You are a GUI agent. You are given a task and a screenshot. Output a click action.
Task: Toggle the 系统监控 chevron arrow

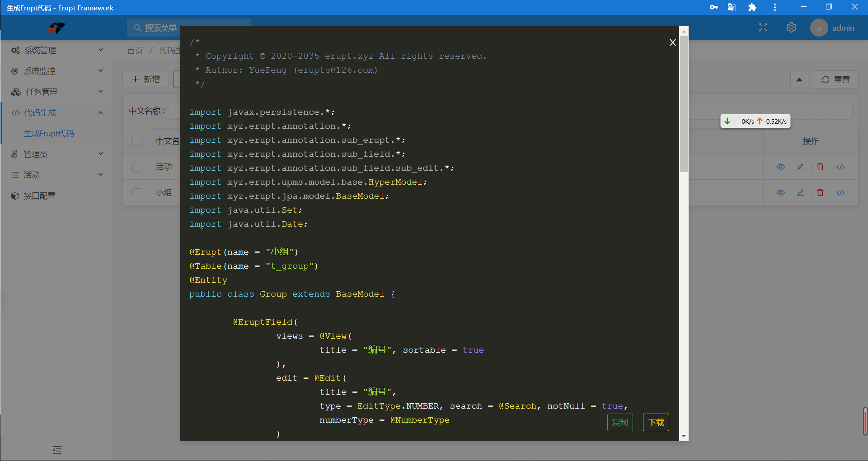click(x=101, y=70)
